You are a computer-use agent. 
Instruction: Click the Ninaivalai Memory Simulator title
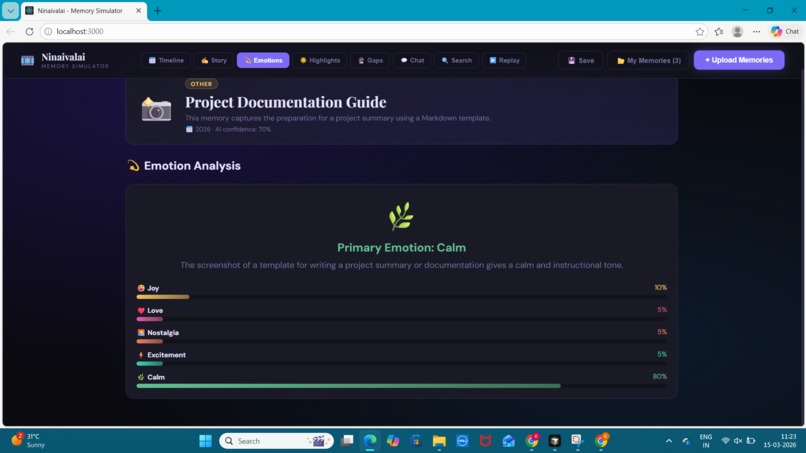[75, 60]
